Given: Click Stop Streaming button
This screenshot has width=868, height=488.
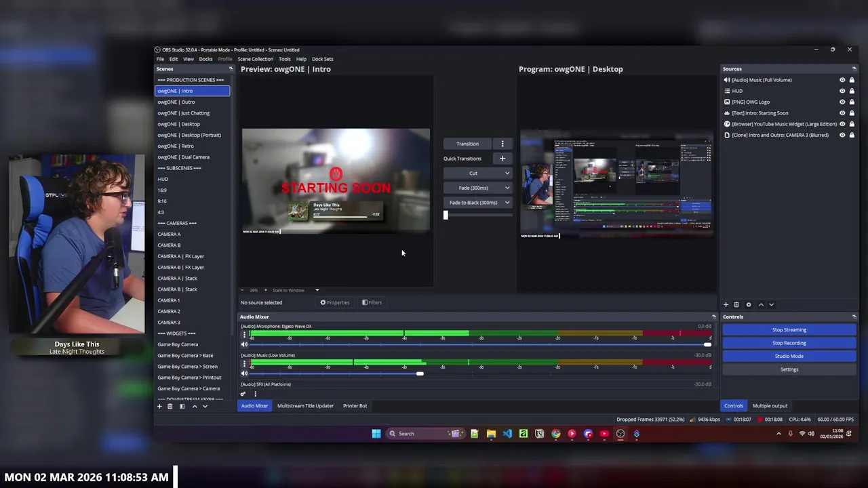Looking at the screenshot, I should [x=789, y=330].
